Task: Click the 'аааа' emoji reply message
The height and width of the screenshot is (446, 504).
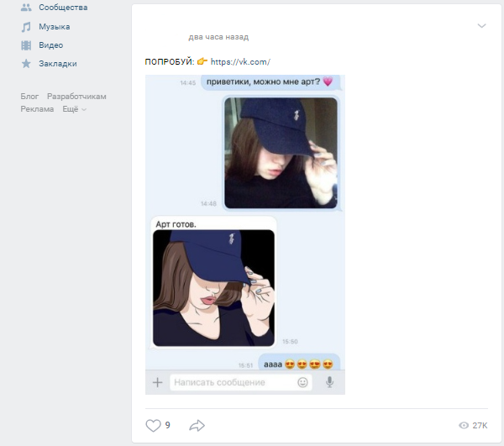Action: 299,364
